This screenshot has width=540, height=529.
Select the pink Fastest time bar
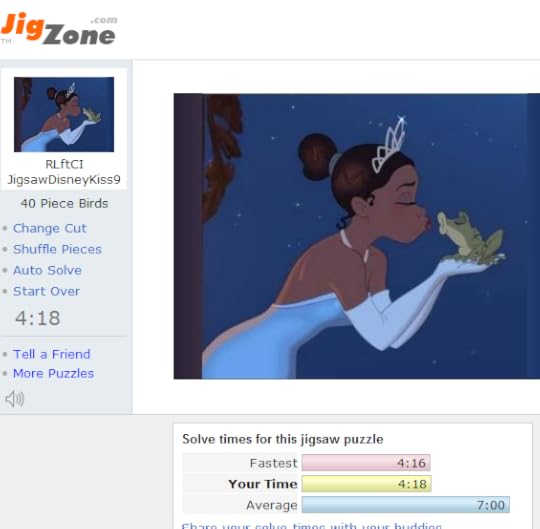[x=366, y=463]
